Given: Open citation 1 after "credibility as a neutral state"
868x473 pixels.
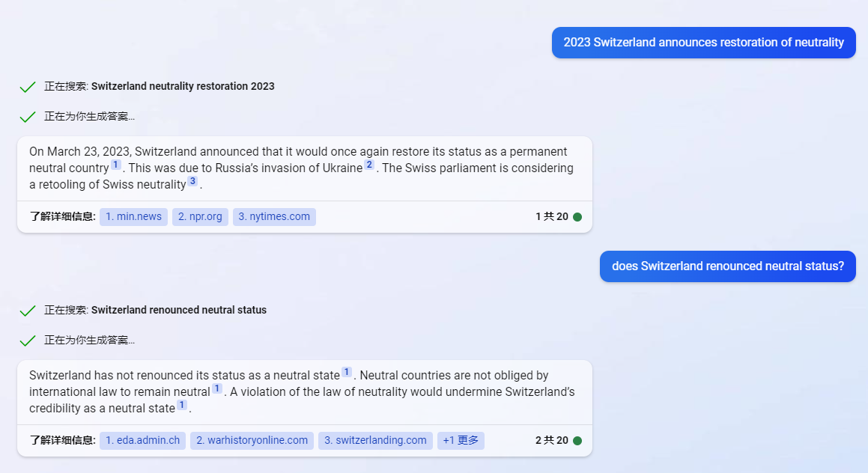Looking at the screenshot, I should (x=182, y=405).
